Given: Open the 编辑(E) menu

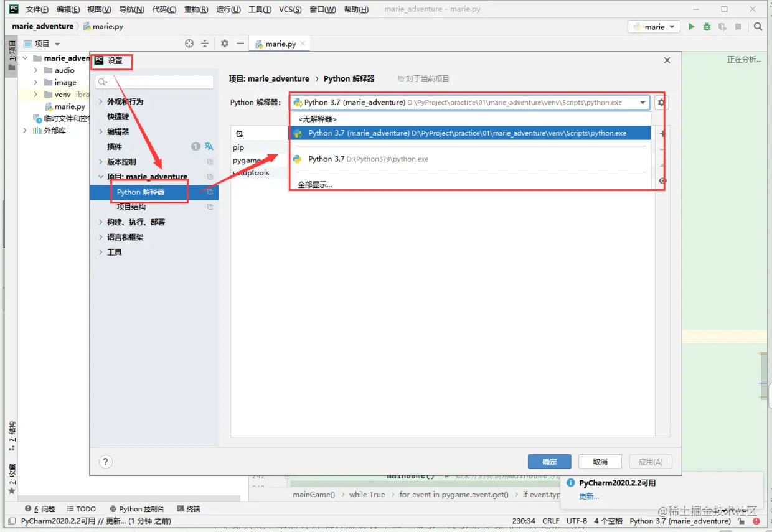Looking at the screenshot, I should [68, 9].
